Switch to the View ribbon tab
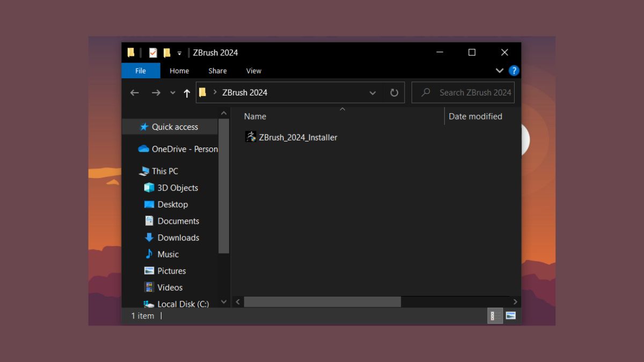 [254, 71]
